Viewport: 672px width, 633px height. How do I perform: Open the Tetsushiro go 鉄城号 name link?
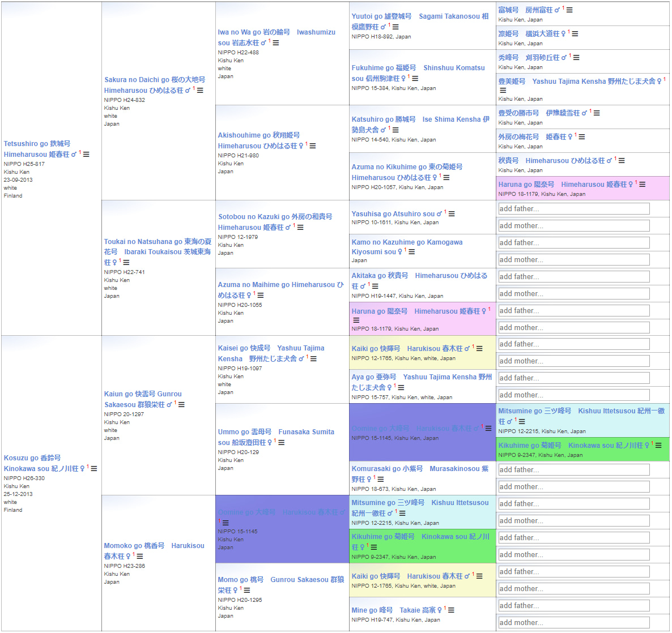click(x=37, y=144)
